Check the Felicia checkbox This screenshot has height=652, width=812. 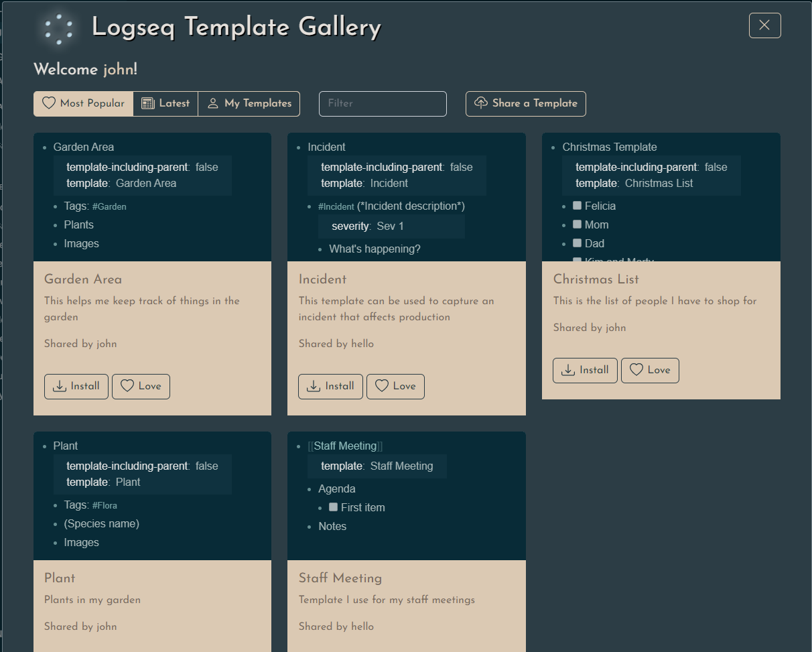[578, 206]
